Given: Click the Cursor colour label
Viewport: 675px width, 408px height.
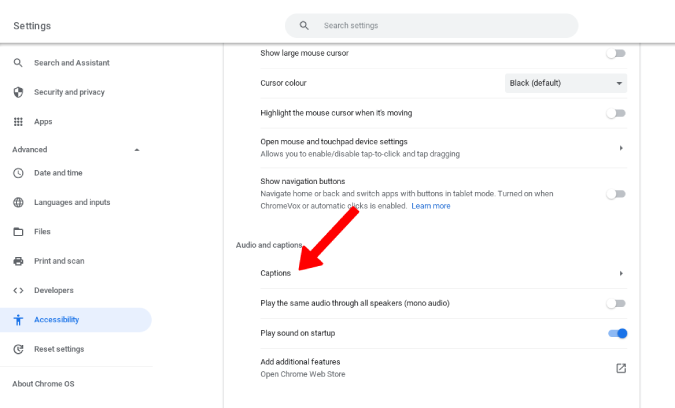Looking at the screenshot, I should [x=283, y=83].
